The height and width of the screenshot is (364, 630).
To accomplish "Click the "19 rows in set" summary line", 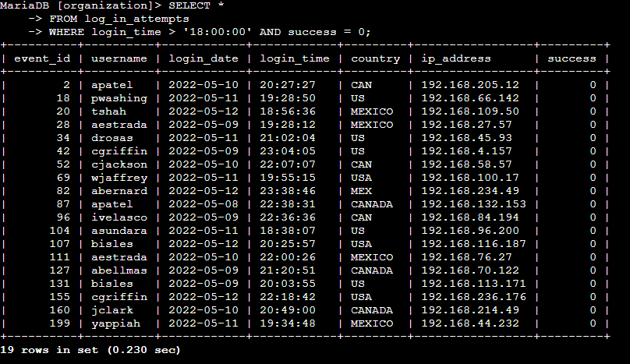I will [x=90, y=350].
